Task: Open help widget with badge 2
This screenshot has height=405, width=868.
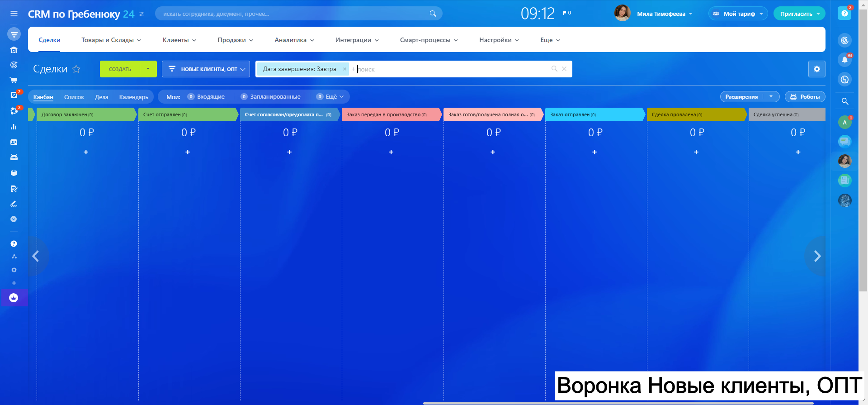Action: click(x=844, y=14)
